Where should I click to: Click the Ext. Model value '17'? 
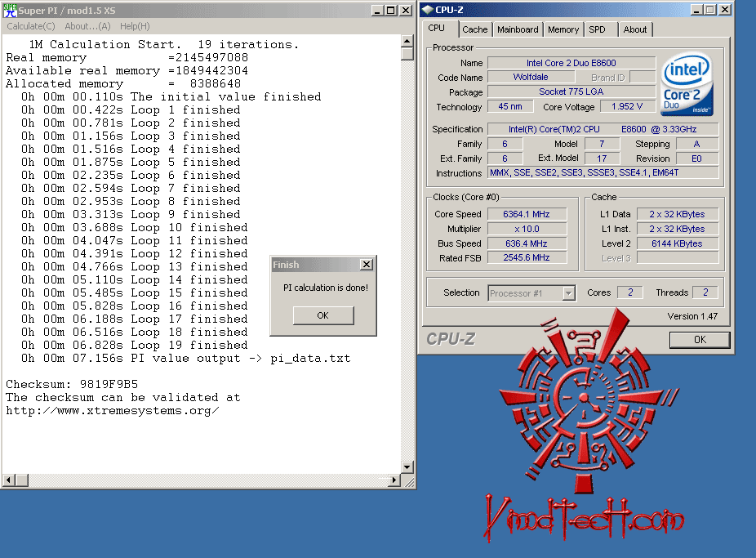click(x=602, y=158)
